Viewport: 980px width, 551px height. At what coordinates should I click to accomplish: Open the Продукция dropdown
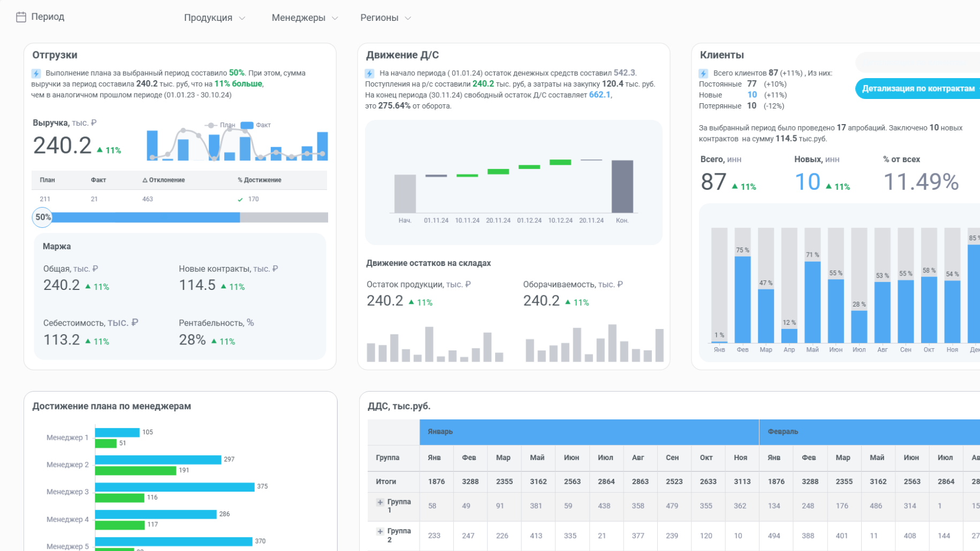click(215, 18)
